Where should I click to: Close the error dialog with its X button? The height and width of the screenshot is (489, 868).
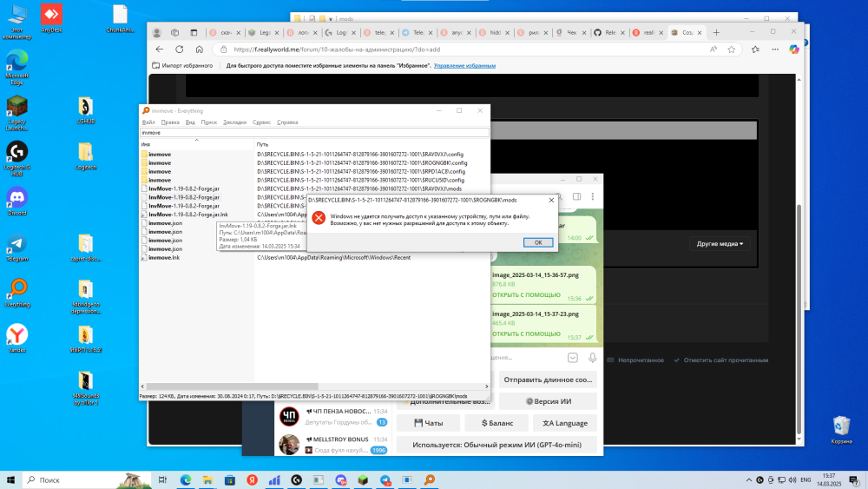pyautogui.click(x=551, y=200)
